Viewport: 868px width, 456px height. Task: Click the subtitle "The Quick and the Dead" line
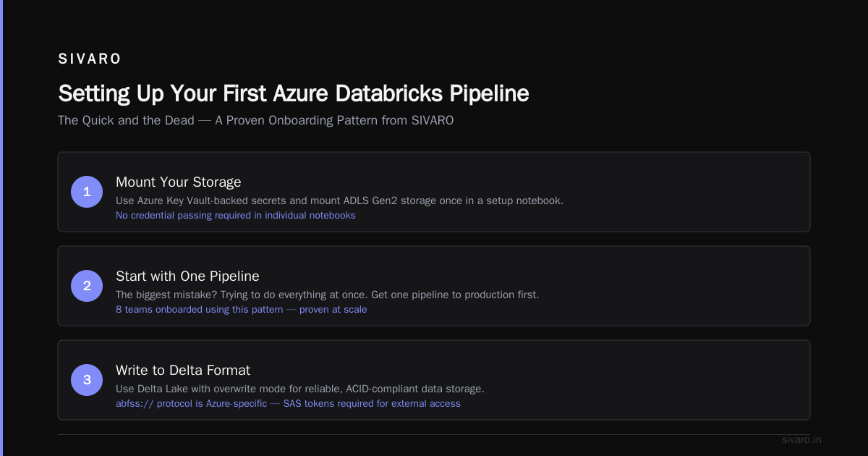(256, 120)
